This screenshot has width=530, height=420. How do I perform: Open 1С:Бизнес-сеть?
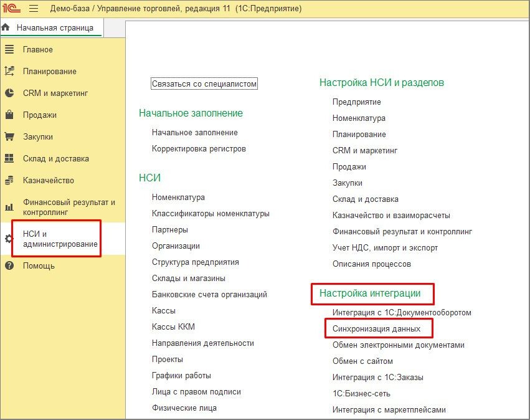pyautogui.click(x=361, y=394)
